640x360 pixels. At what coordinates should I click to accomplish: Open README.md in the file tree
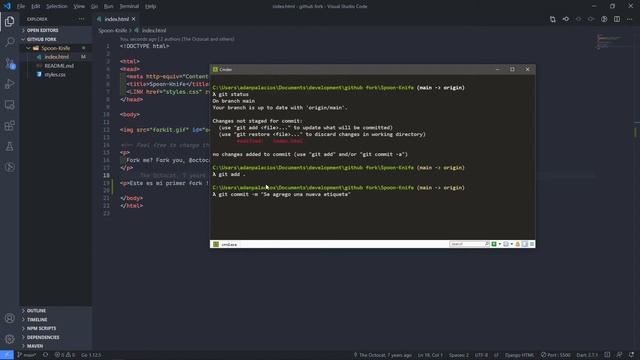[59, 66]
